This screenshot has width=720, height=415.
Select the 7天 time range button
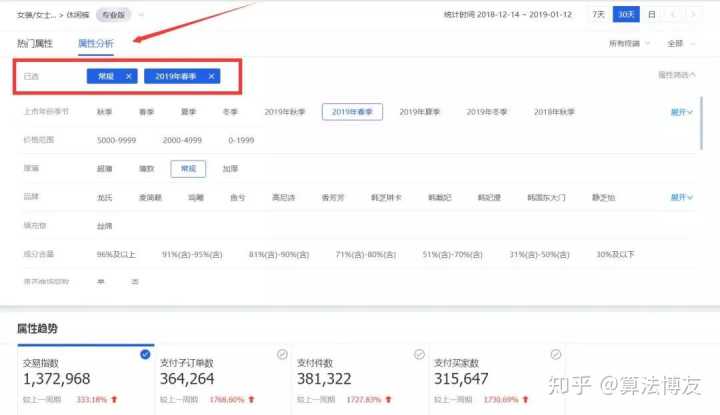click(598, 15)
